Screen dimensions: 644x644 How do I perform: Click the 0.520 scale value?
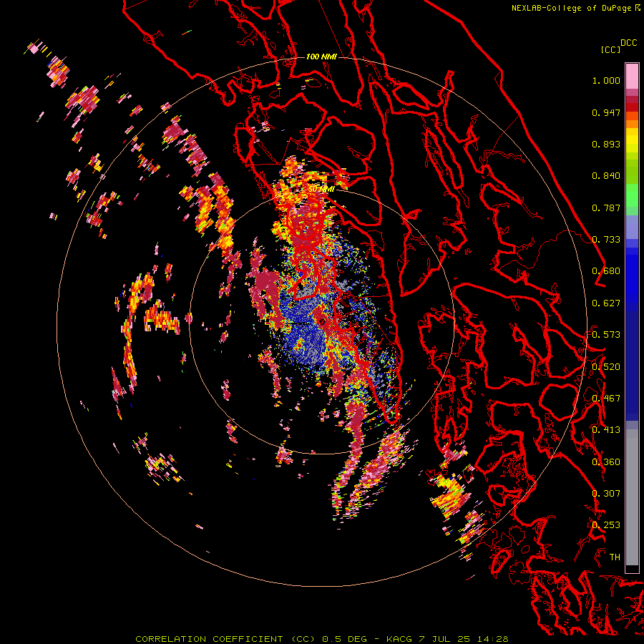click(606, 367)
